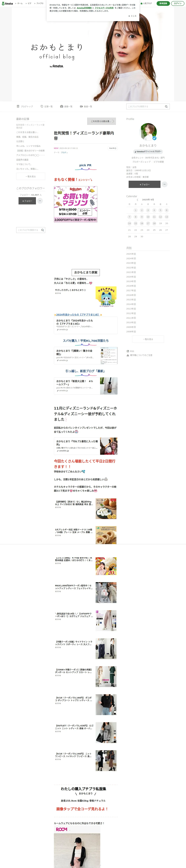Open the more options dots beside profile follow
This screenshot has width=186, height=868.
tap(164, 184)
